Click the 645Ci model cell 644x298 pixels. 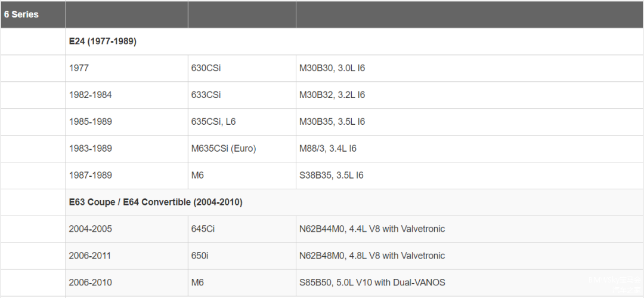click(x=203, y=229)
